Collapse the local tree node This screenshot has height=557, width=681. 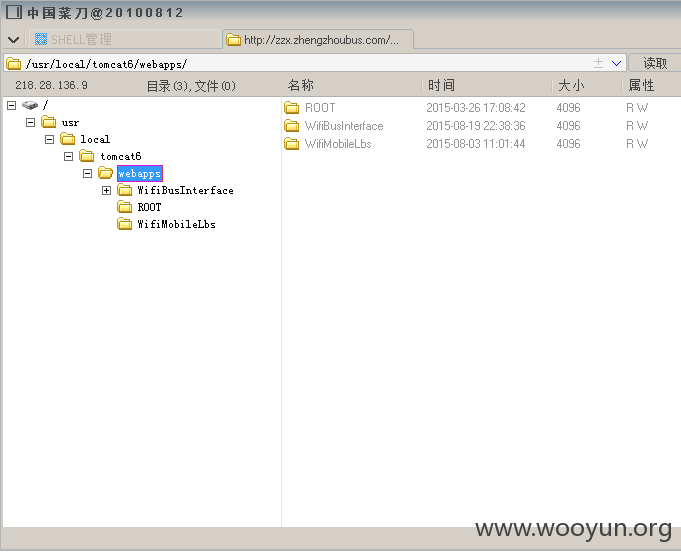tap(50, 139)
